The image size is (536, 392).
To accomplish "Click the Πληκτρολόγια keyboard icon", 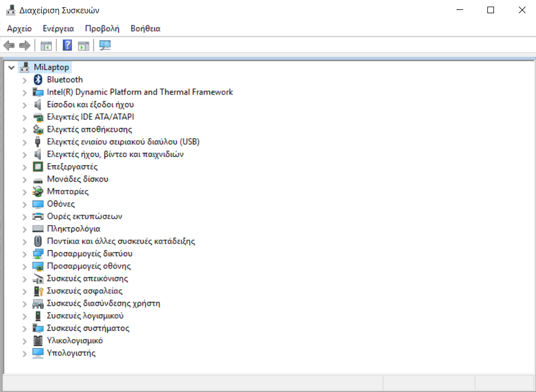I will pyautogui.click(x=38, y=229).
